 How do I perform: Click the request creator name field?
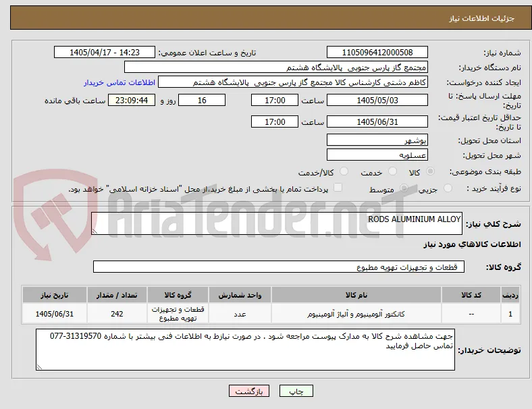[293, 82]
